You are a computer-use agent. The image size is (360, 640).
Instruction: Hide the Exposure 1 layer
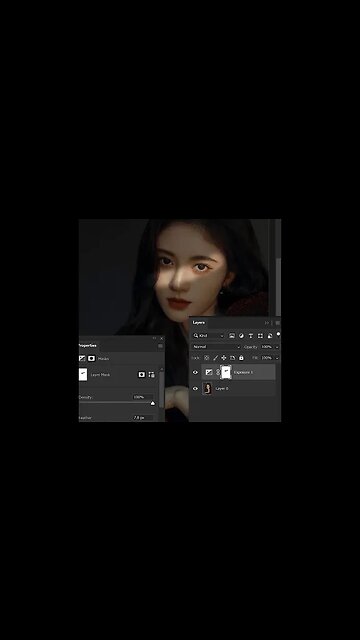pyautogui.click(x=195, y=372)
